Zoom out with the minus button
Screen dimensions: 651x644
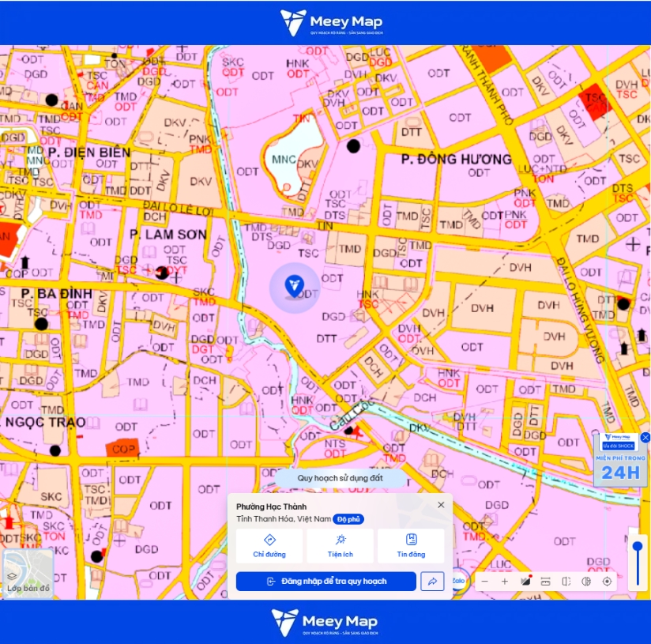click(484, 582)
